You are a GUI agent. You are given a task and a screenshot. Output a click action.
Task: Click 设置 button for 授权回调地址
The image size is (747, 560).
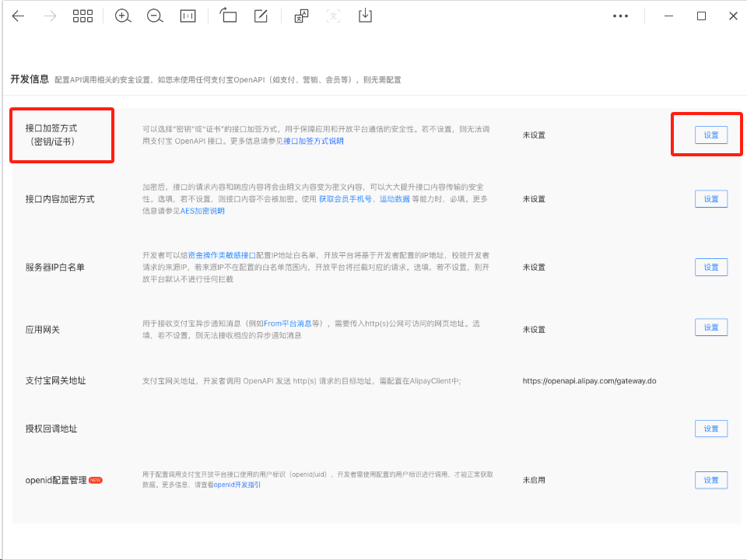710,429
